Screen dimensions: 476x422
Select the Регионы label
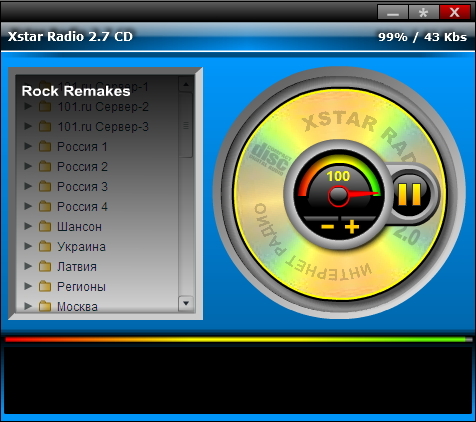point(81,287)
